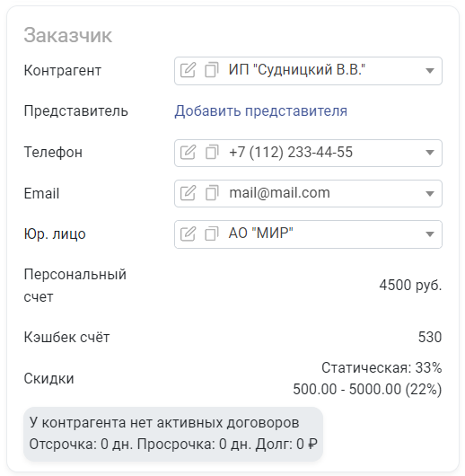Screen dimensions: 465x476
Task: Click the 4500 руб. personal account amount
Action: [x=410, y=285]
